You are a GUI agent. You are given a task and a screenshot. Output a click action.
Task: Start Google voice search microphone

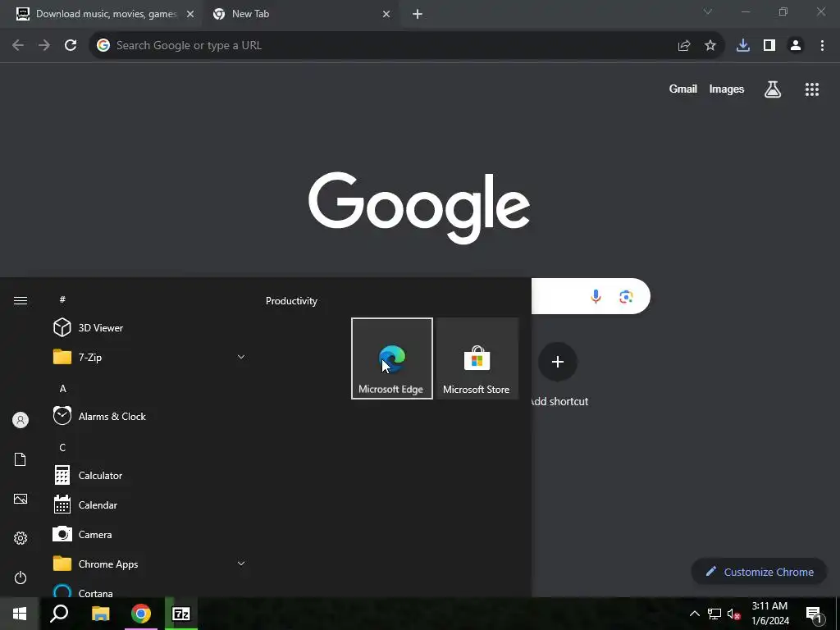pos(596,296)
